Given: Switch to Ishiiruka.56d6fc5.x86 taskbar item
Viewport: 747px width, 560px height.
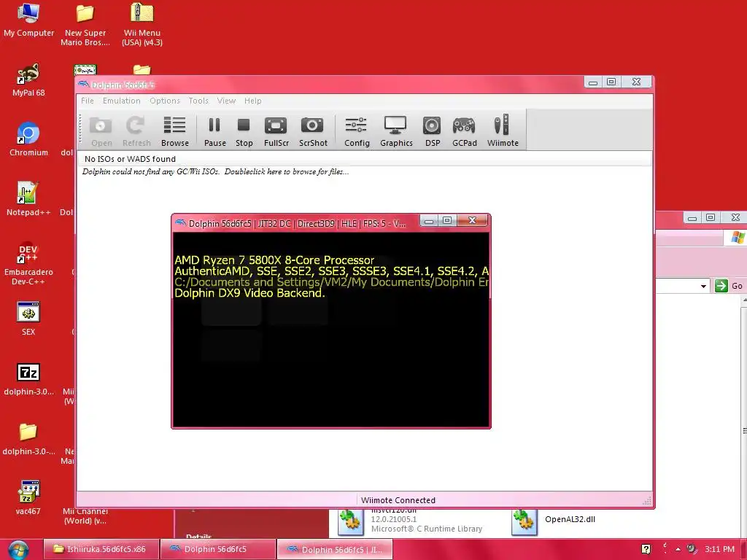Looking at the screenshot, I should pos(101,549).
